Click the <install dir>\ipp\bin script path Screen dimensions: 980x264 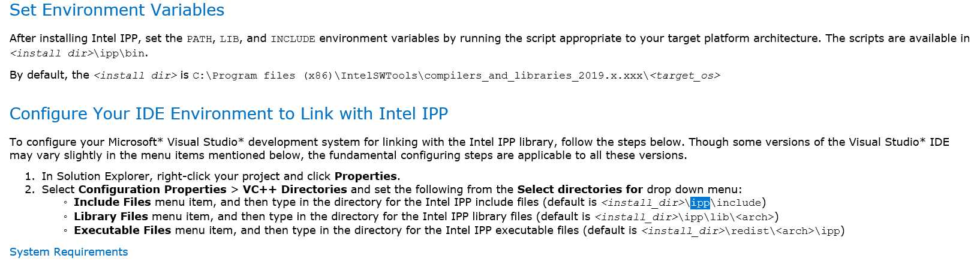coord(79,53)
